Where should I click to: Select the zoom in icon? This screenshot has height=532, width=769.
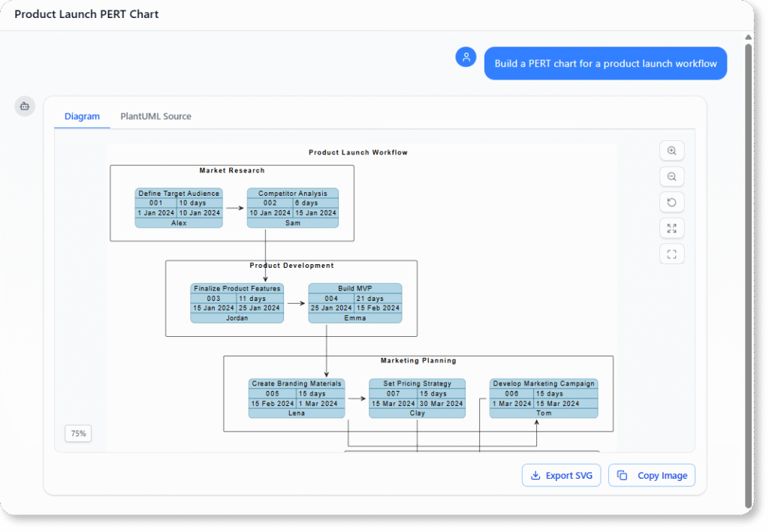[x=671, y=150]
